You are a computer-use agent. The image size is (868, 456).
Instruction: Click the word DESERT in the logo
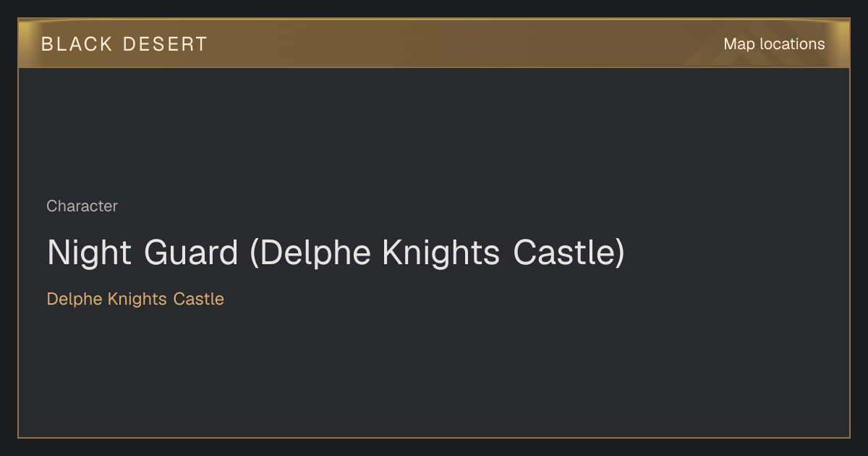tap(166, 44)
